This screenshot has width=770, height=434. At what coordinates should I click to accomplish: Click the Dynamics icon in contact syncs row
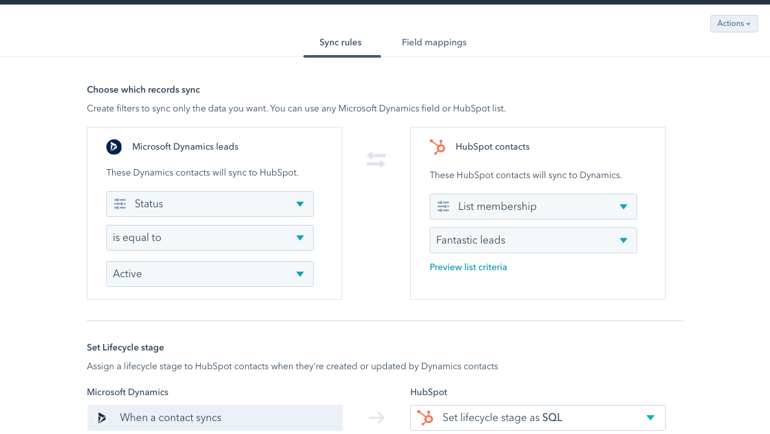[102, 418]
